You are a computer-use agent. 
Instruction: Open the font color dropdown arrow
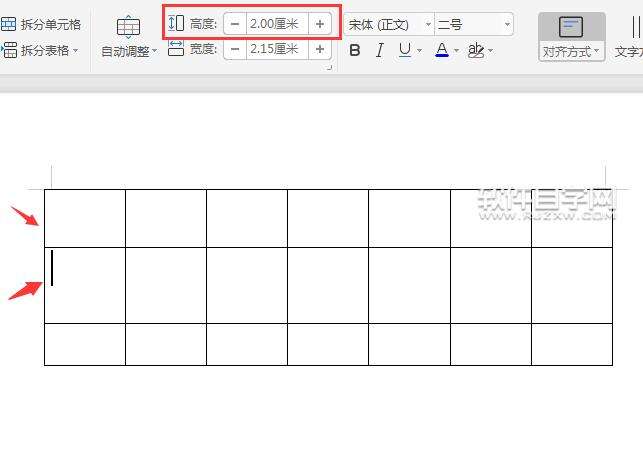456,51
